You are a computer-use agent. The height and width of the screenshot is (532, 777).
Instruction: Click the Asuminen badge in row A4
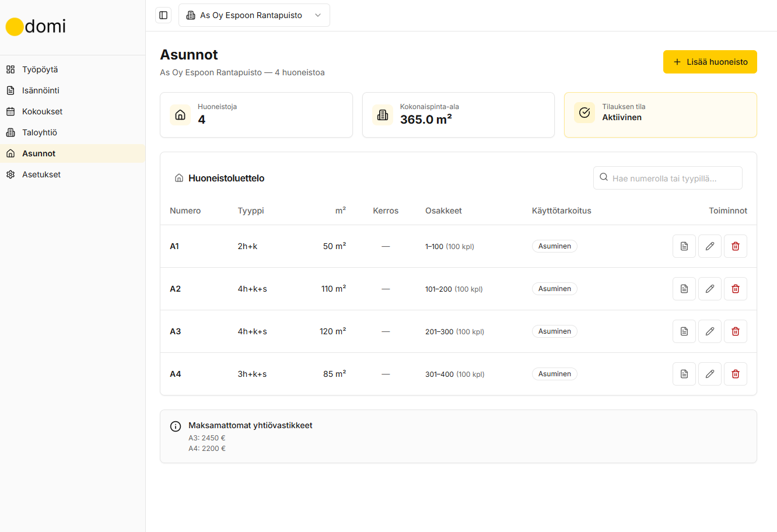pos(555,374)
